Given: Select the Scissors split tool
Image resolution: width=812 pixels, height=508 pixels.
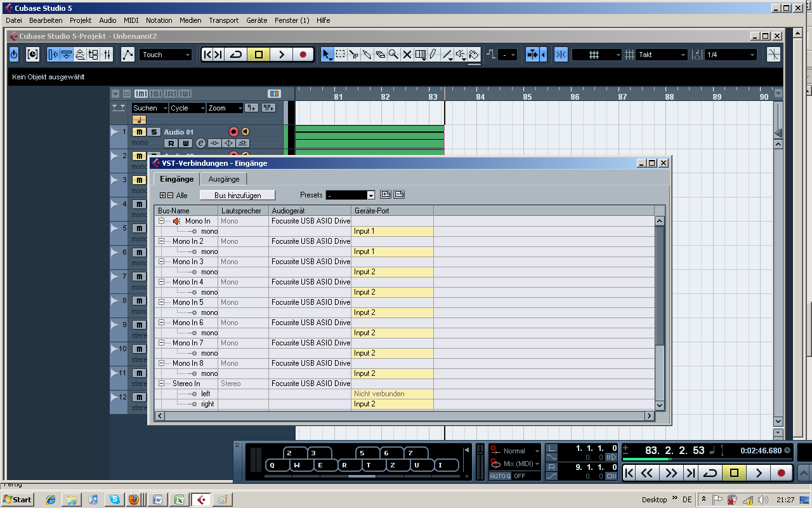Looking at the screenshot, I should point(354,55).
